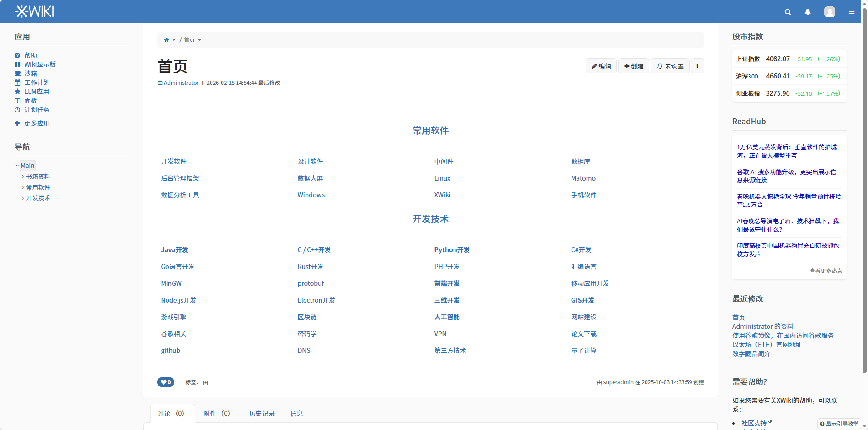Click the home icon in breadcrumb
This screenshot has height=430, width=868.
(x=167, y=40)
